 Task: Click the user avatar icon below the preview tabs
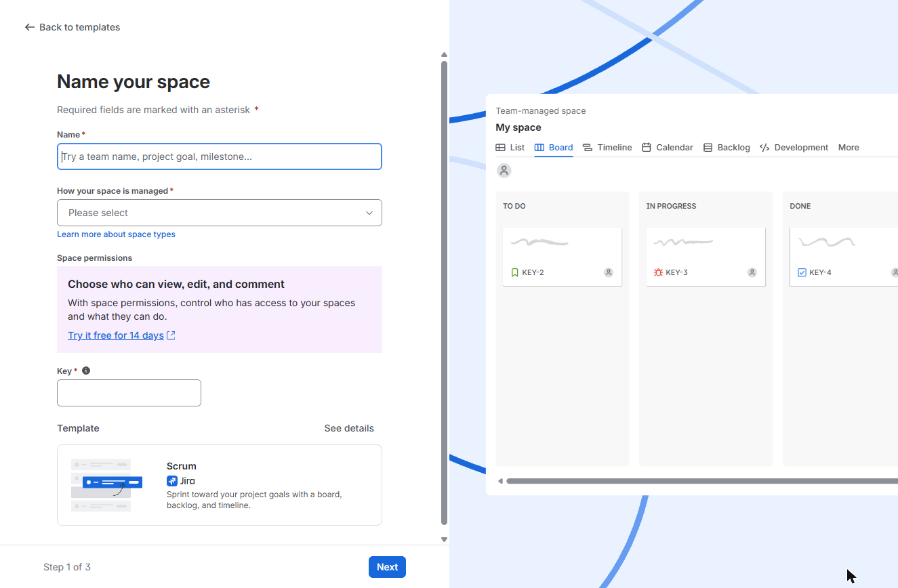pyautogui.click(x=504, y=171)
